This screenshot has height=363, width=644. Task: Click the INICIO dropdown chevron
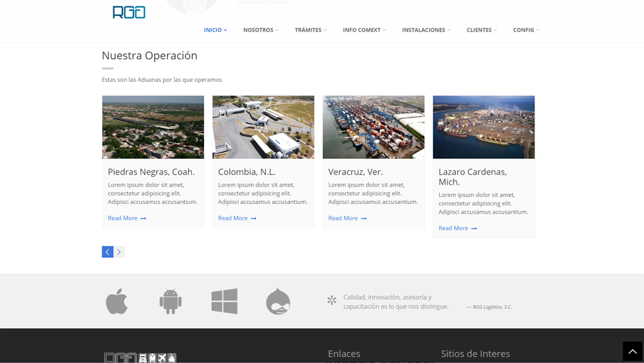(225, 30)
